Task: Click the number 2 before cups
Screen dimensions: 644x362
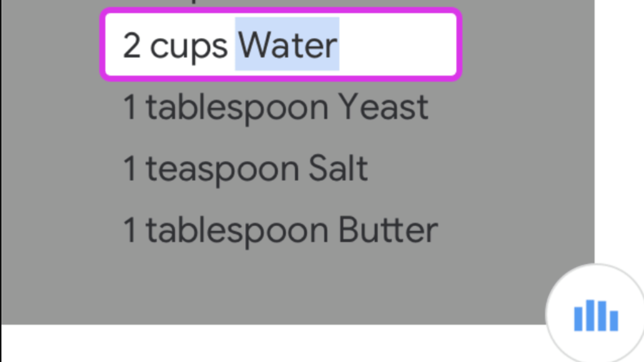Action: click(131, 45)
